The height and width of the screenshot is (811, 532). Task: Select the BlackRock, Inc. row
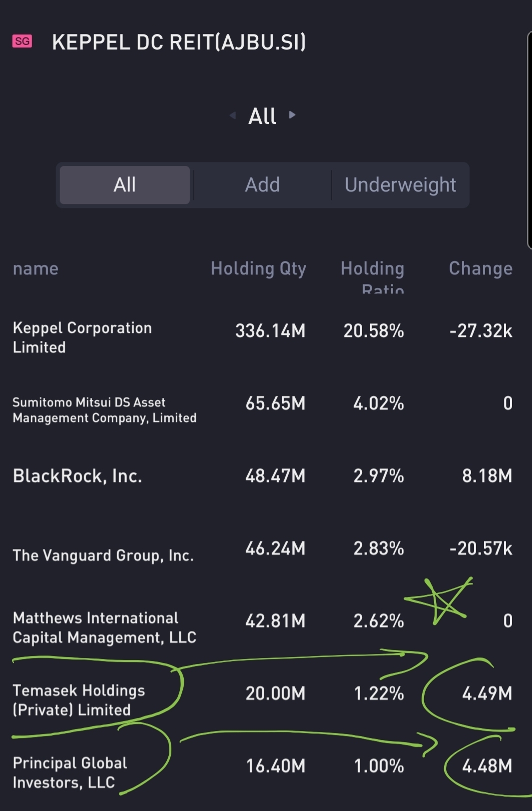click(77, 476)
